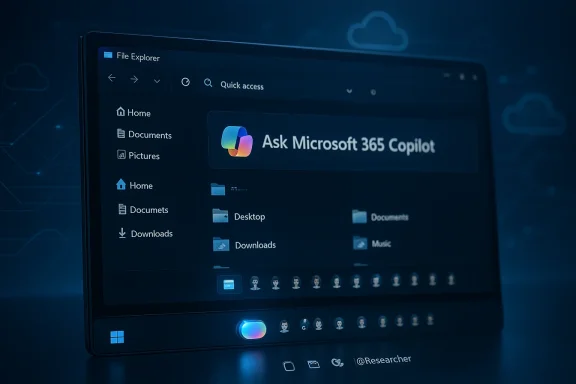Click the Quick access address field
This screenshot has height=384, width=576.
[x=242, y=86]
